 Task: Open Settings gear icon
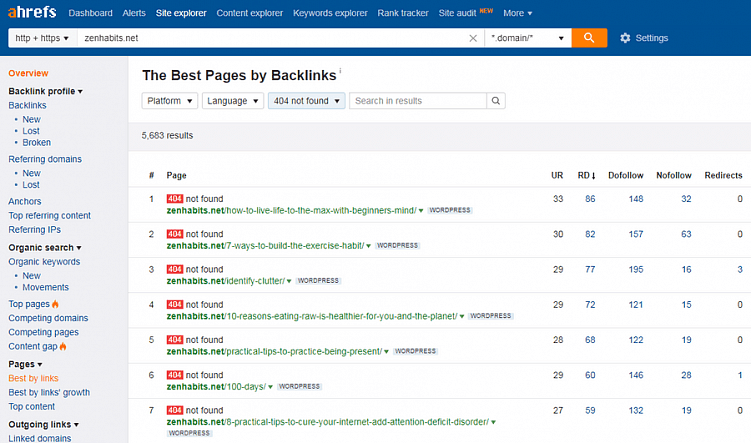626,38
